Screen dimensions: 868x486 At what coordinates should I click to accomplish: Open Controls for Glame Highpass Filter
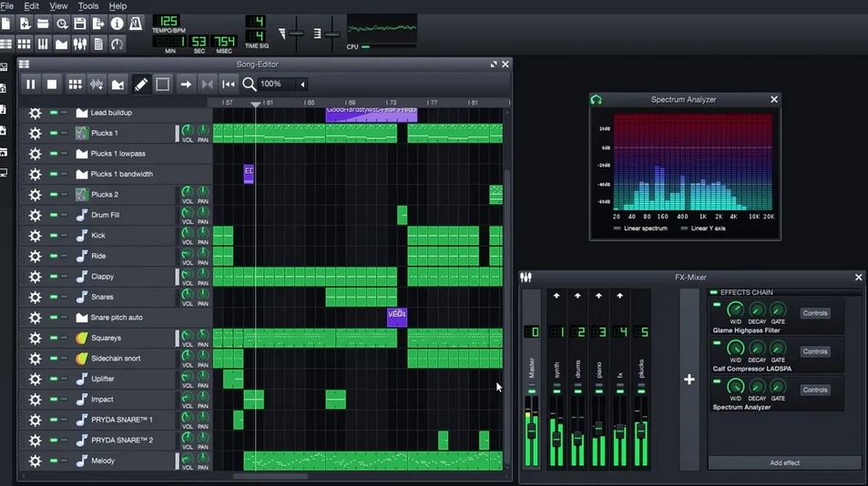[x=815, y=313]
